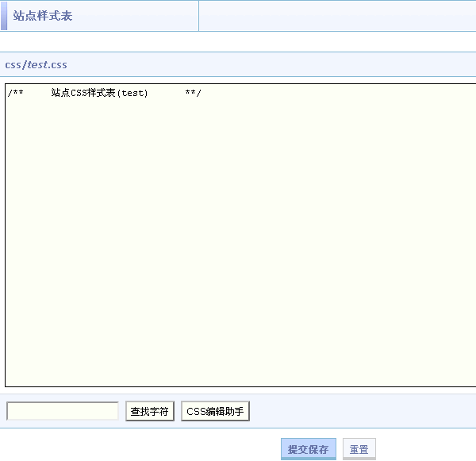Viewport: 476px width, 461px height.
Task: Click the 站点CSS样式表 text in the editor
Action: tap(83, 94)
